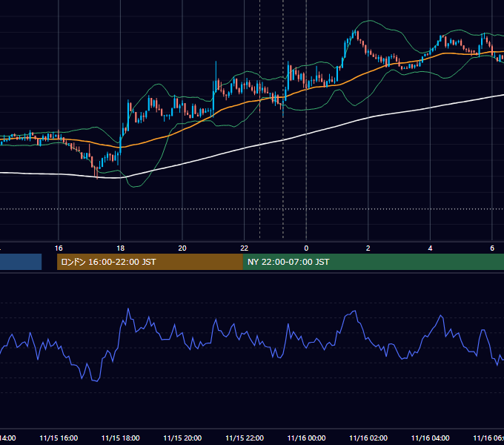Click the hour label 4 on upper axis
The height and width of the screenshot is (445, 504).
pyautogui.click(x=430, y=248)
